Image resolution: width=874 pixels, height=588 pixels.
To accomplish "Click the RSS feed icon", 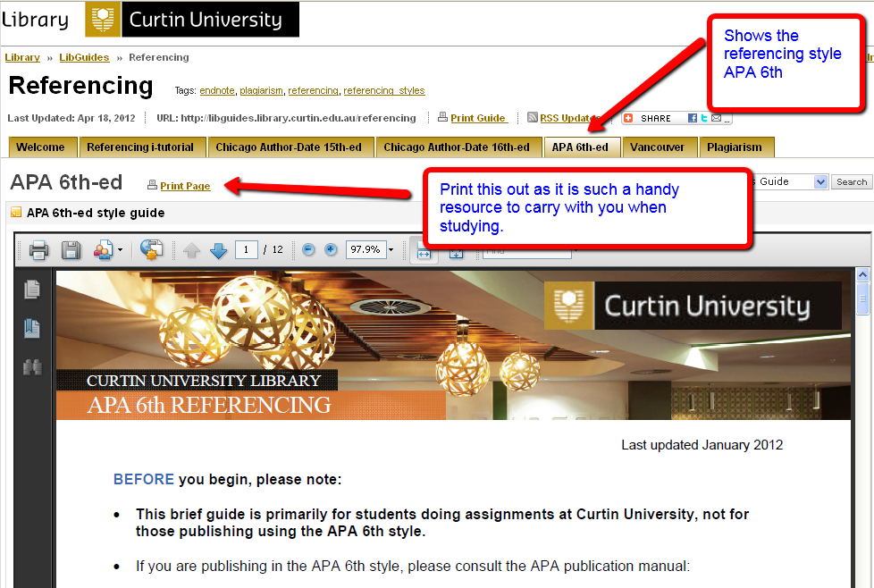I will [x=533, y=117].
